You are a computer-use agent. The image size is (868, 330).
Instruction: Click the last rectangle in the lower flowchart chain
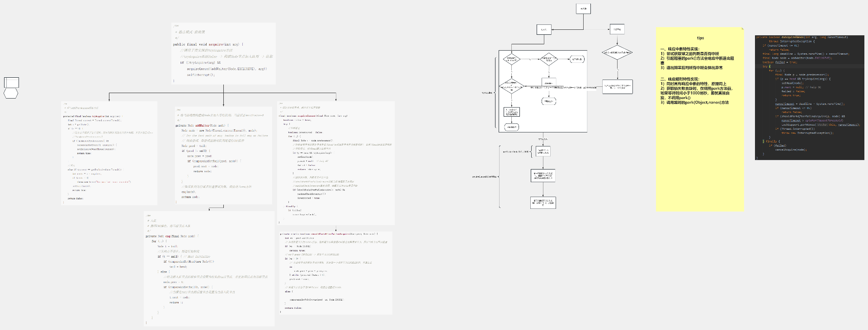pos(543,203)
